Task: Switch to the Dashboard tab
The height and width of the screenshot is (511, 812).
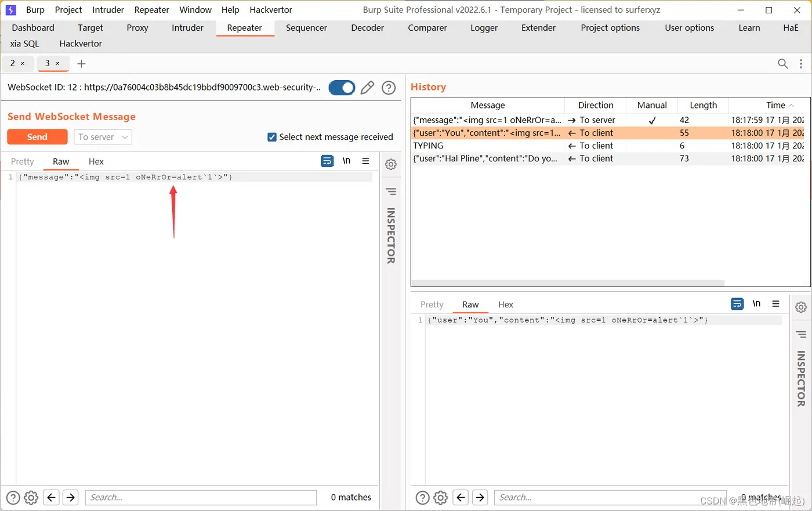Action: (33, 28)
